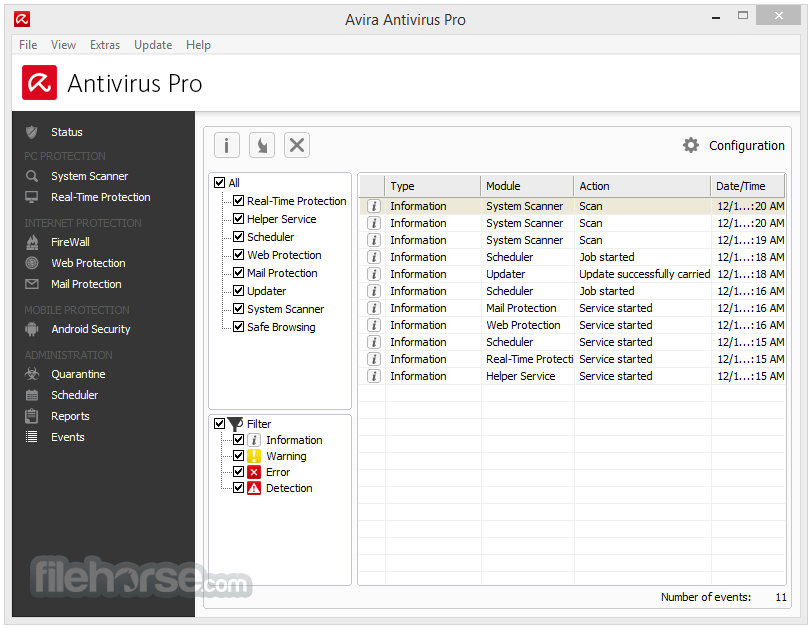Uncheck the All modules checkbox
The width and height of the screenshot is (811, 628).
pos(219,183)
